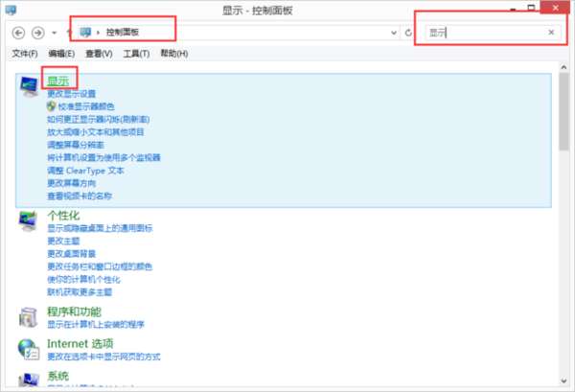This screenshot has width=575, height=392.
Task: Click the refresh icon beside address bar
Action: (408, 33)
